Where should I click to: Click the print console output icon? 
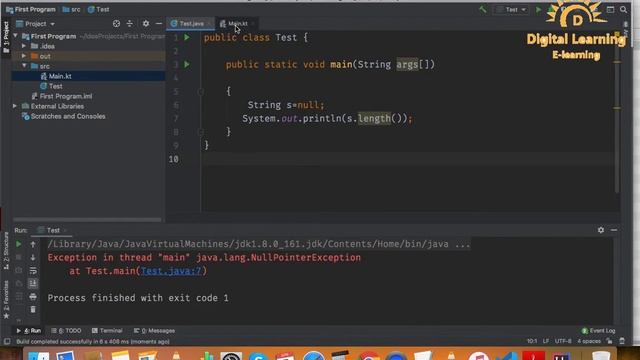coord(33,297)
